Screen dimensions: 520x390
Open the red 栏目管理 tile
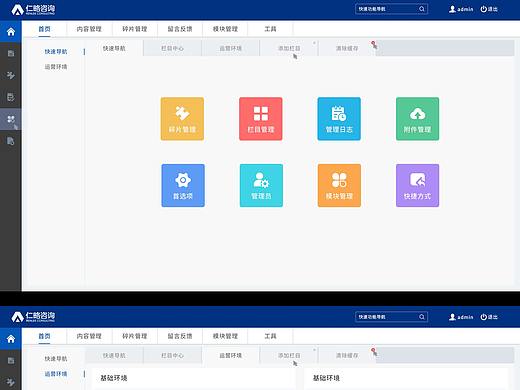pos(261,119)
